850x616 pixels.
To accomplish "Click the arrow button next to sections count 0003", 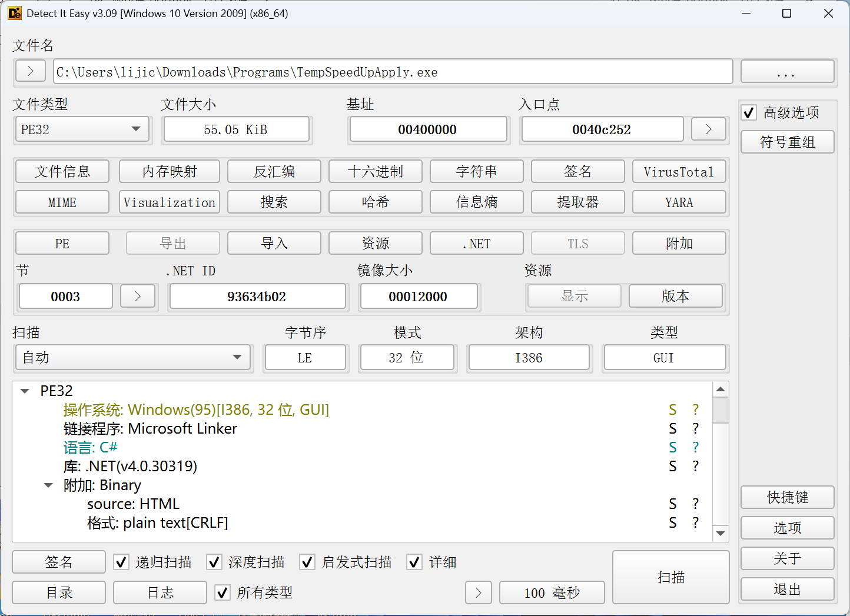I will [x=138, y=296].
